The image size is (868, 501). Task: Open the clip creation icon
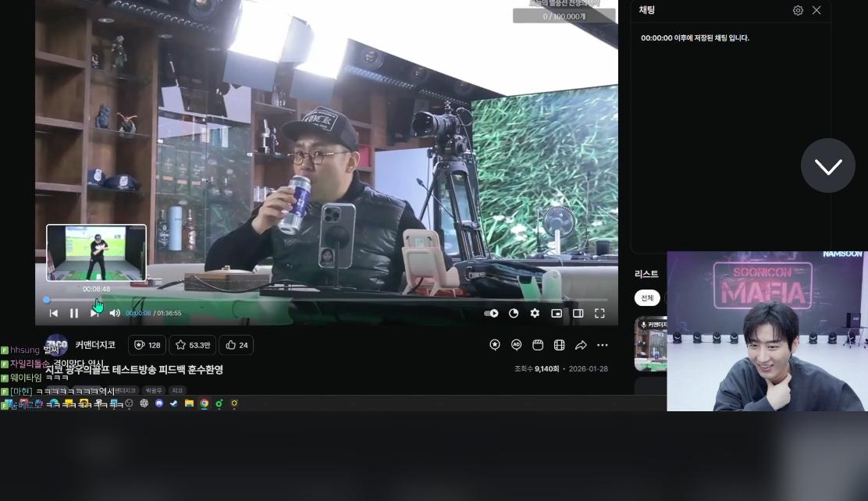pyautogui.click(x=538, y=345)
